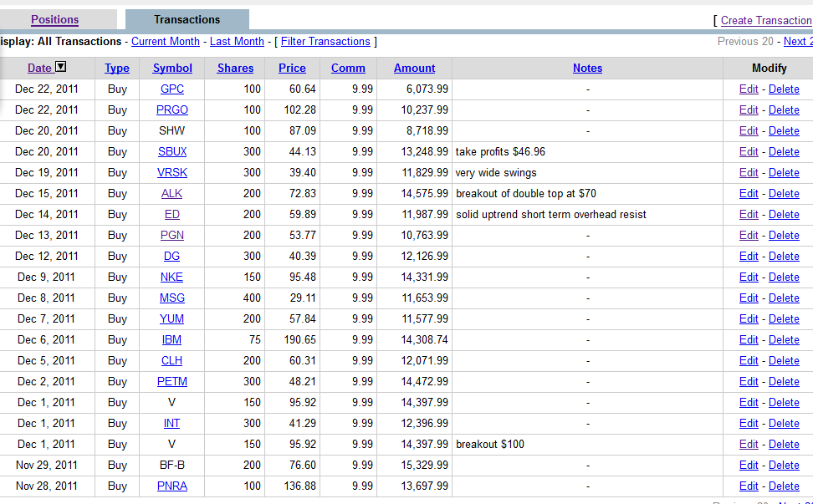Image resolution: width=813 pixels, height=504 pixels.
Task: Edit the GPC transaction
Action: (749, 89)
